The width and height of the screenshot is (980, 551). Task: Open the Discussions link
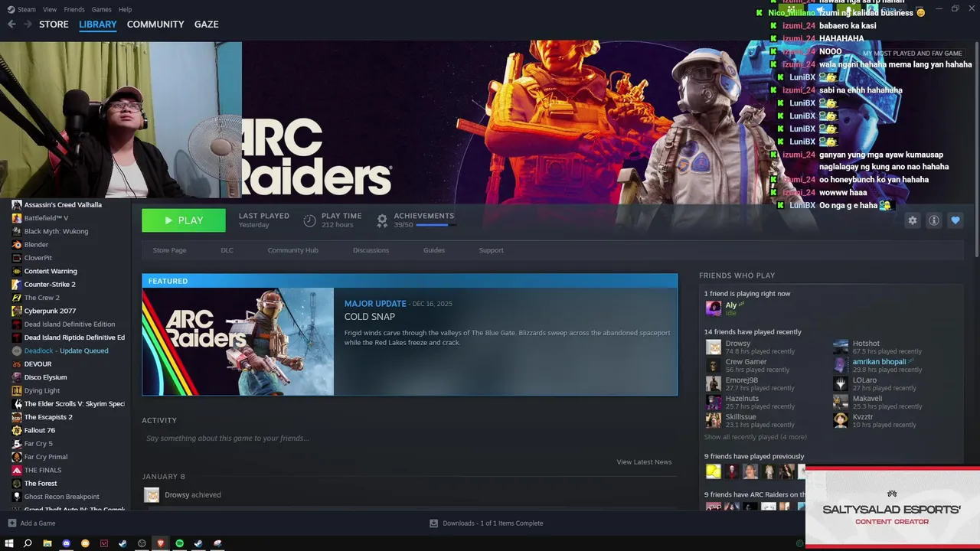pyautogui.click(x=371, y=250)
